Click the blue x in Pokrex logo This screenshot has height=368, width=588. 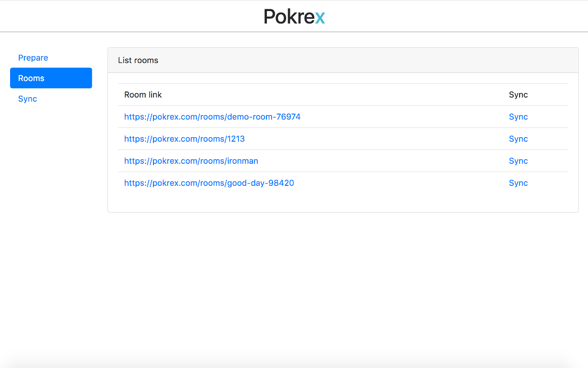tap(320, 18)
